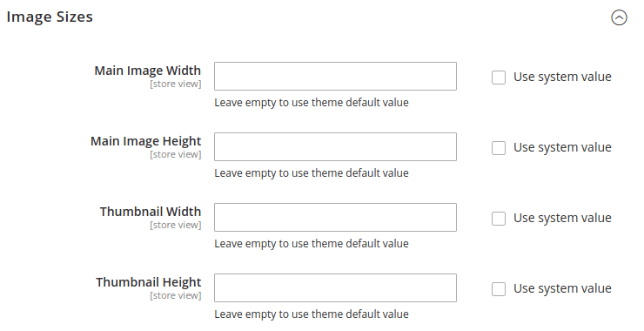644x331 pixels.
Task: Click 'Use system value' label text beside Main Image Height
Action: coord(562,147)
